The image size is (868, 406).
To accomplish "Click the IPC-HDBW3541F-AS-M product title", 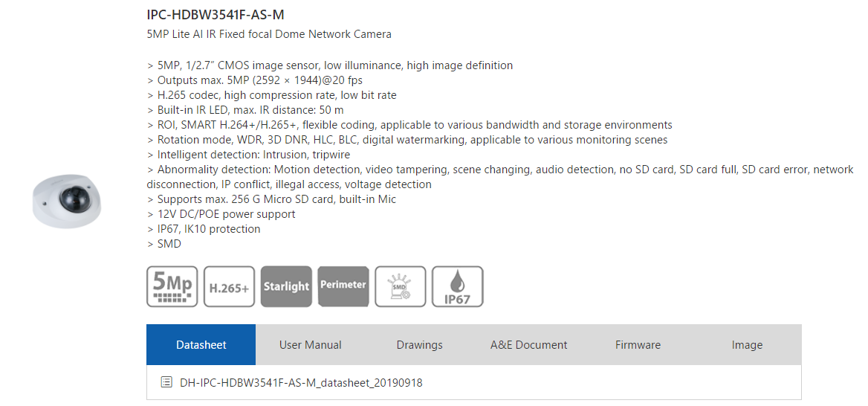I will point(216,14).
